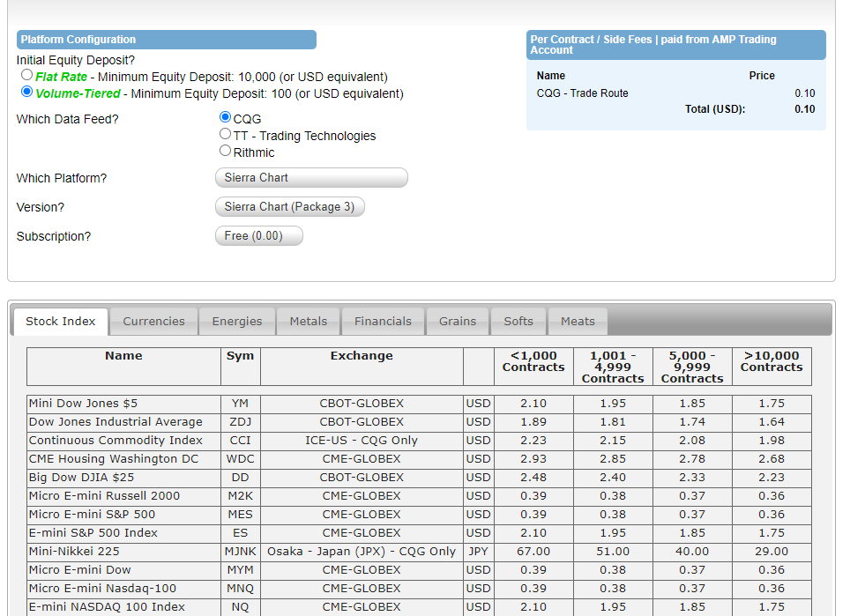The image size is (850, 616).
Task: Switch to the Meats tab
Action: [578, 322]
